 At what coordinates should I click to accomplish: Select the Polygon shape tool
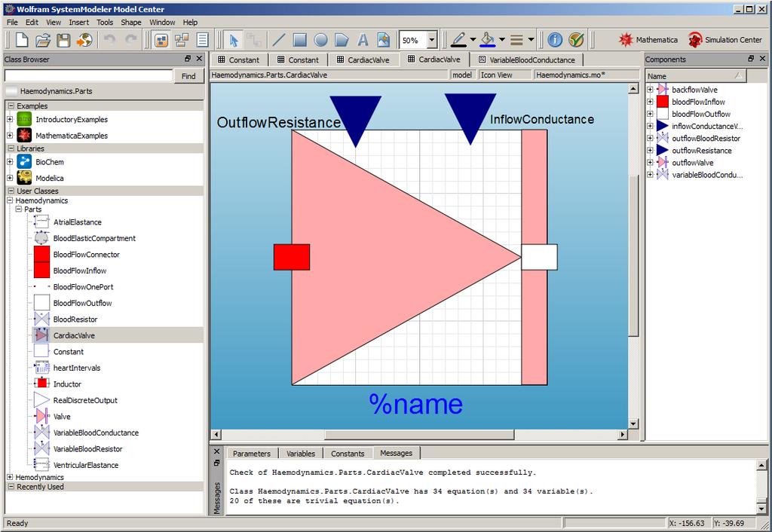[342, 40]
